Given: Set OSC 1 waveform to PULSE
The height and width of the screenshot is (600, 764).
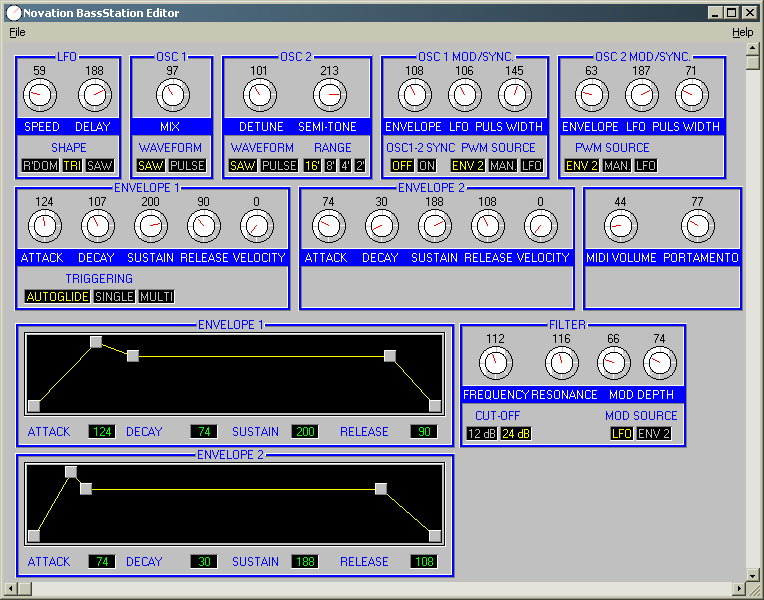Looking at the screenshot, I should pyautogui.click(x=187, y=165).
